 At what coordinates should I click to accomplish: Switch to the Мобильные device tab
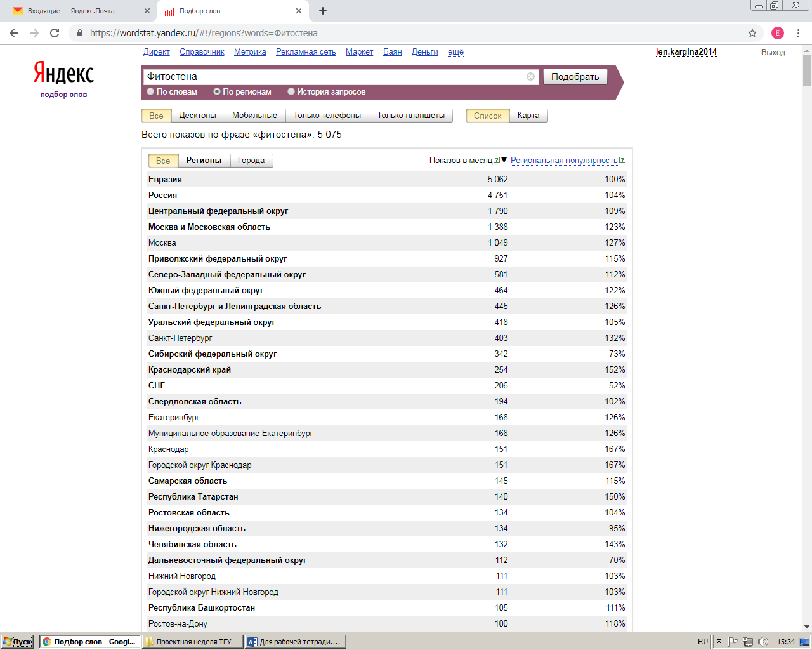pyautogui.click(x=254, y=116)
